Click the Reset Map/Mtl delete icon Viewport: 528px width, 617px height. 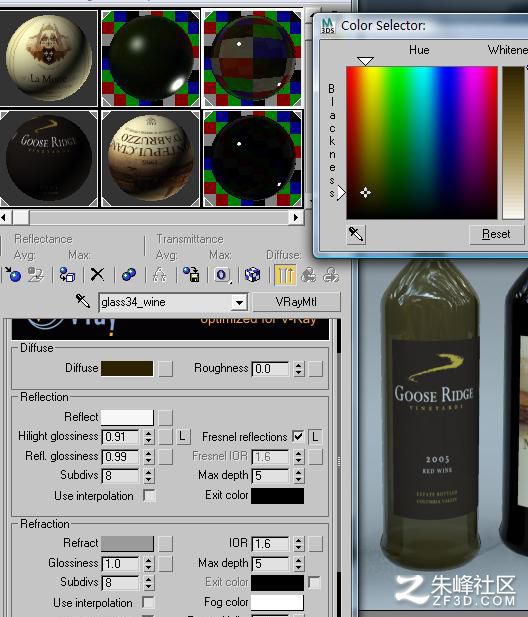97,275
